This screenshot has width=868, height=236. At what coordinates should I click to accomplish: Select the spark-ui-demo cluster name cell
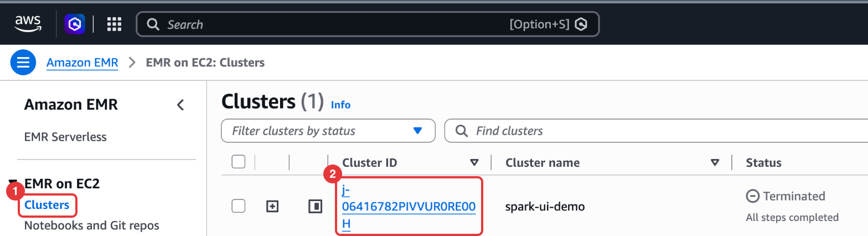pos(545,207)
